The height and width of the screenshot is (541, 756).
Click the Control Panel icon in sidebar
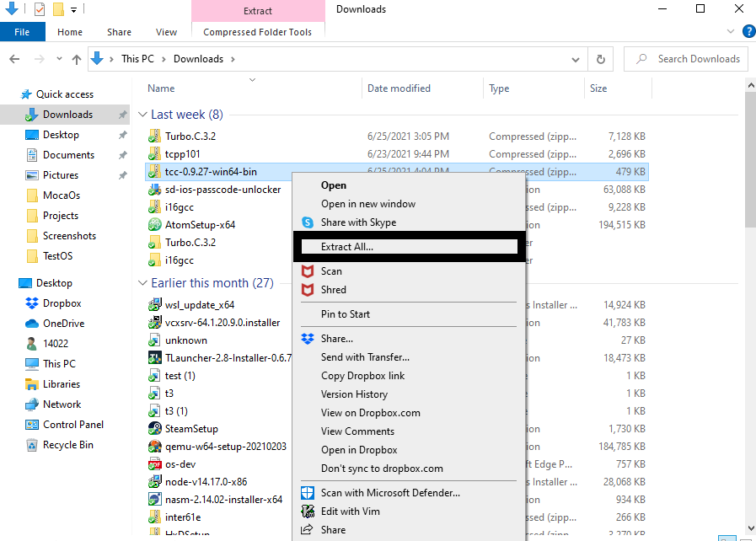click(x=32, y=425)
